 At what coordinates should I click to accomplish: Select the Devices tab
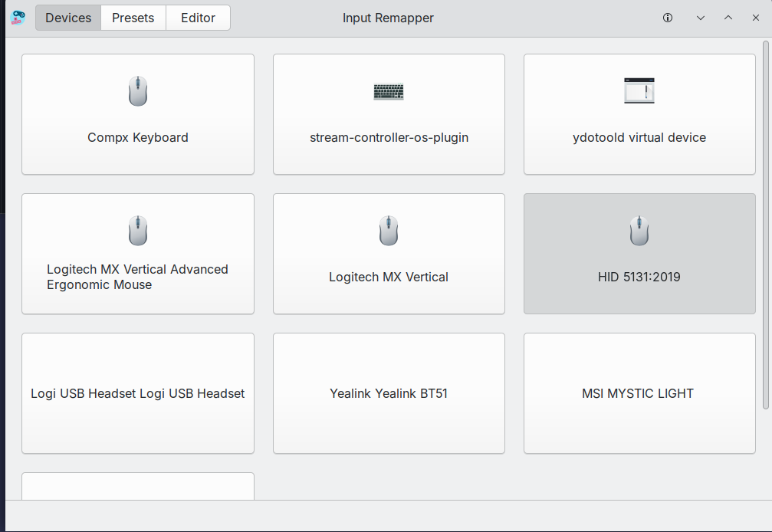click(x=67, y=17)
